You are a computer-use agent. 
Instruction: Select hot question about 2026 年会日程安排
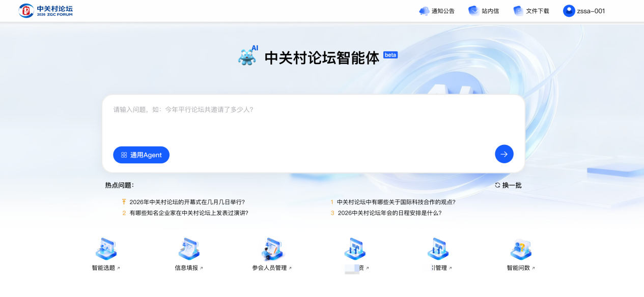(389, 213)
